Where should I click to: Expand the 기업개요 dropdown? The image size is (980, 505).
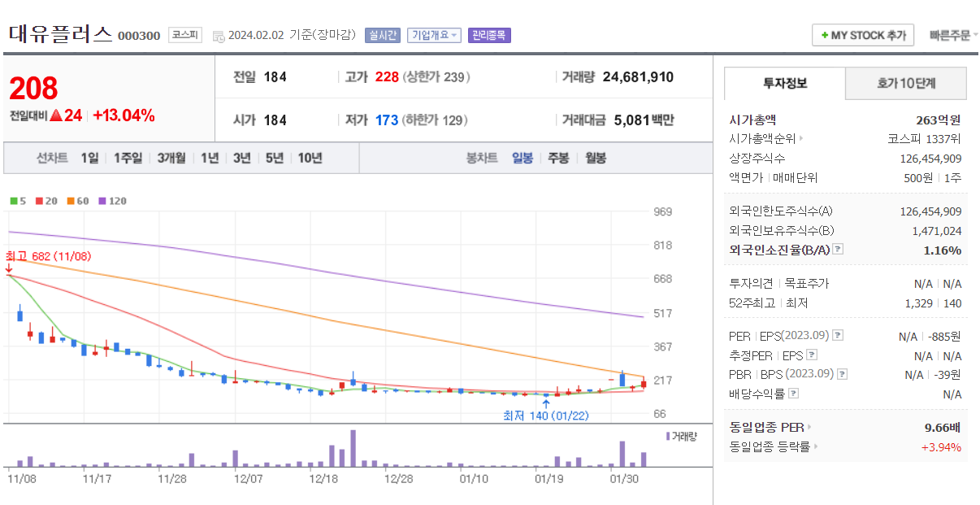tap(434, 35)
